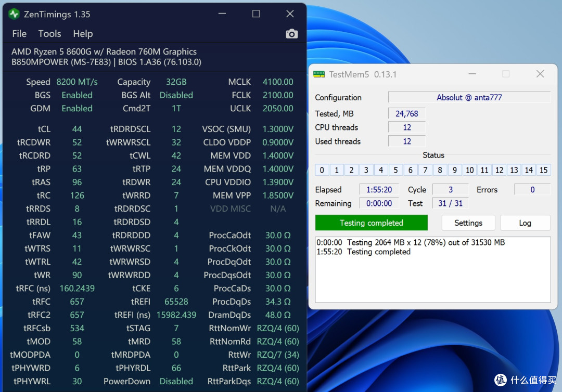Click the PowerDown value Disabled
Viewport: 562px width, 392px height.
(x=176, y=381)
